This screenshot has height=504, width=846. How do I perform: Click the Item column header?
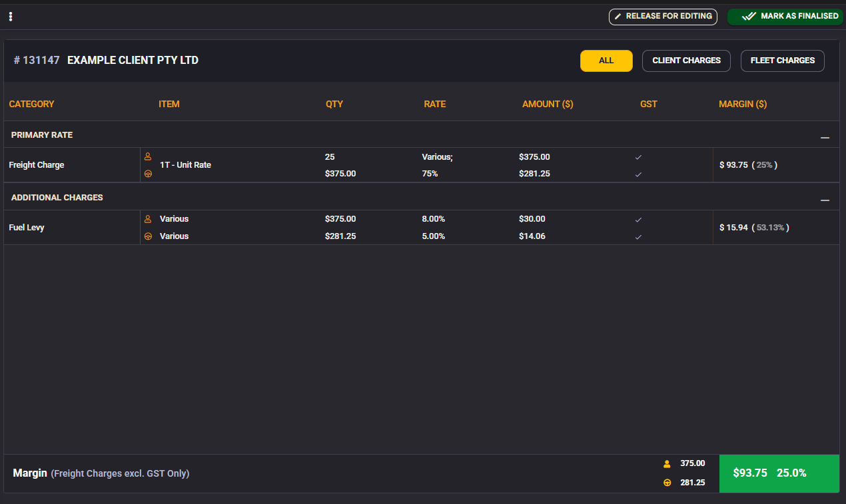coord(169,105)
